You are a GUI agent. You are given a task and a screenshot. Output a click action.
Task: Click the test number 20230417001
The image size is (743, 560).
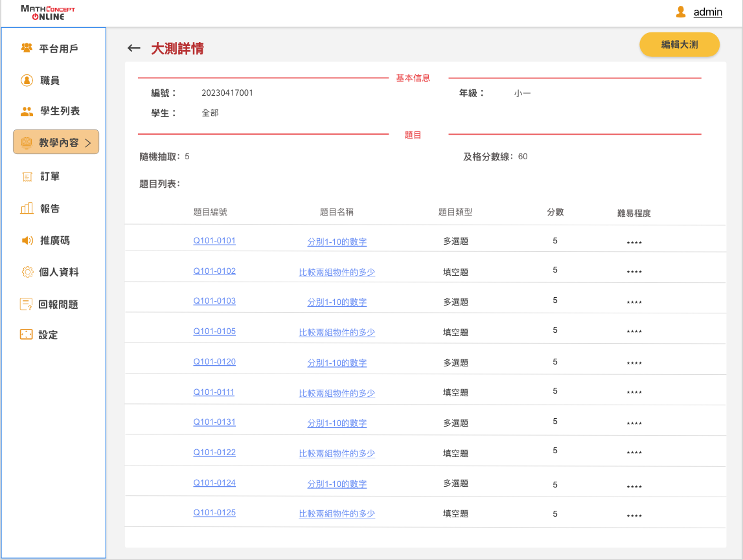[227, 93]
